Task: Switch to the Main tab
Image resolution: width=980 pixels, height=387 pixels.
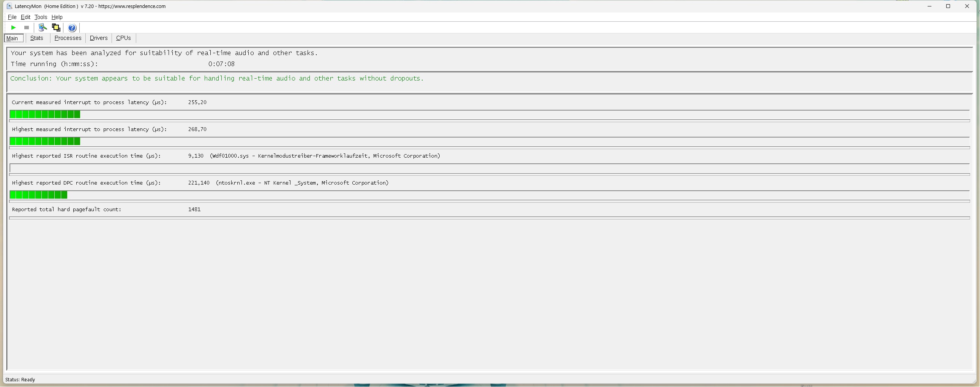Action: [14, 38]
